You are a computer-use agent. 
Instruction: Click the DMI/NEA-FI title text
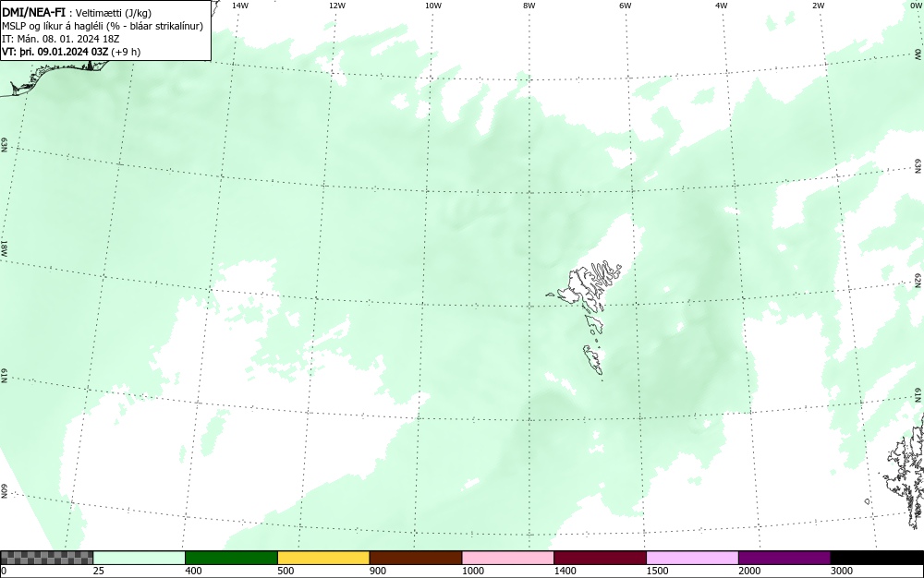(33, 12)
